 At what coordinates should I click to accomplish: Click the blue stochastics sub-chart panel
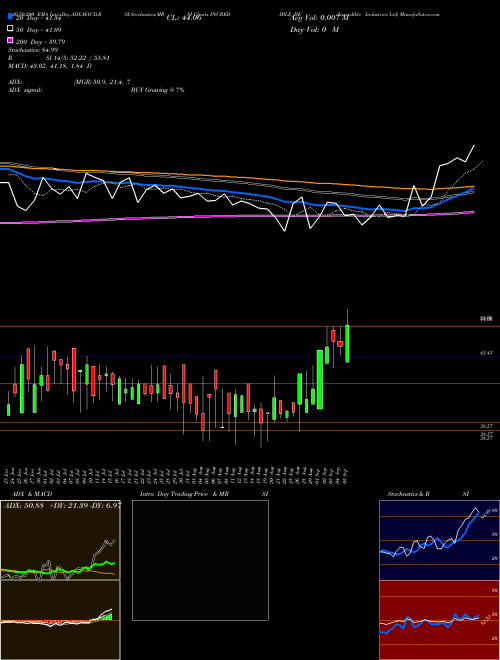click(439, 540)
